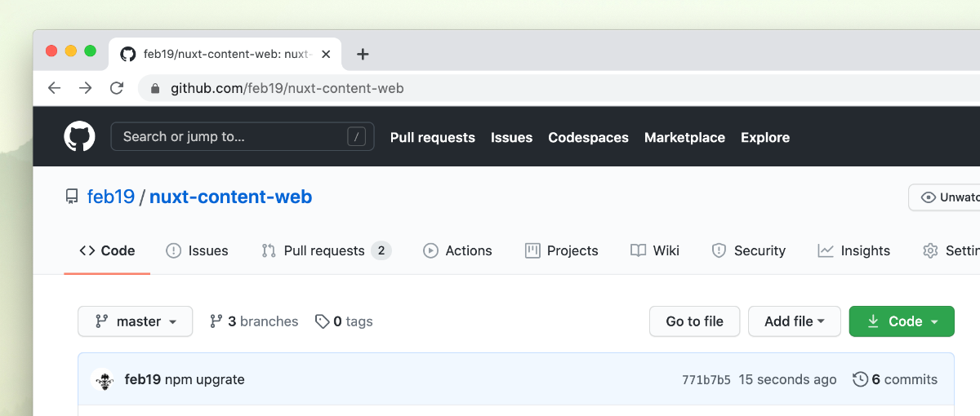The image size is (980, 416).
Task: Click the repository book icon beside feb19
Action: click(x=72, y=197)
